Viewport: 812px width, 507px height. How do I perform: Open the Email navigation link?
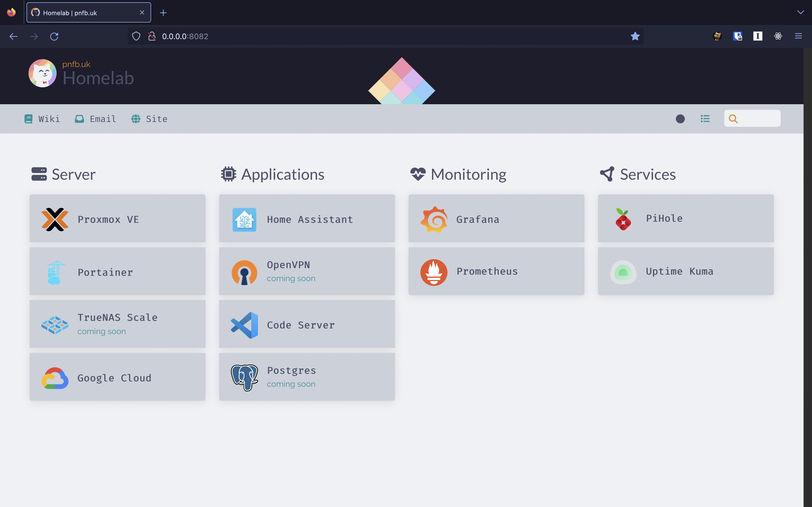pos(95,119)
